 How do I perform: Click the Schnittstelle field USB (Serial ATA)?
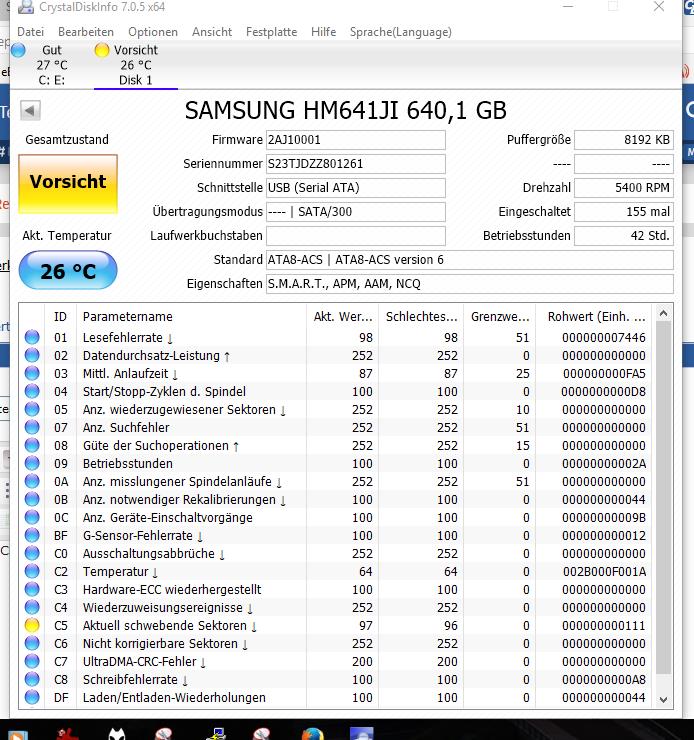[356, 188]
